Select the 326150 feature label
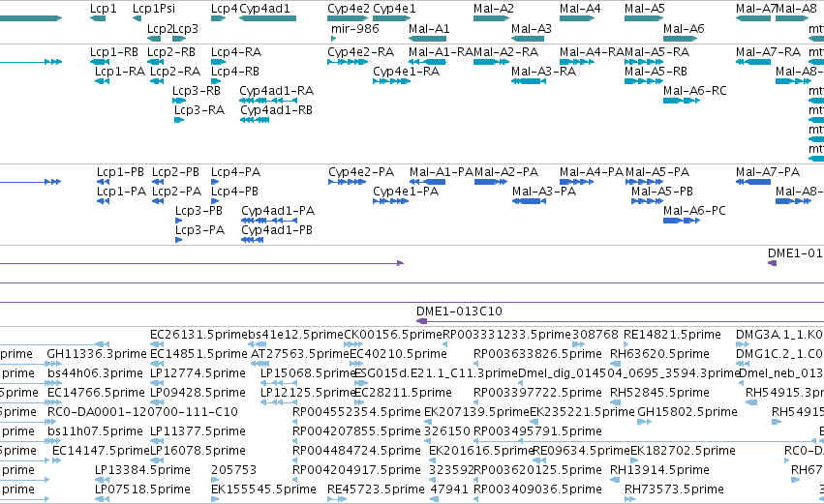 447,431
